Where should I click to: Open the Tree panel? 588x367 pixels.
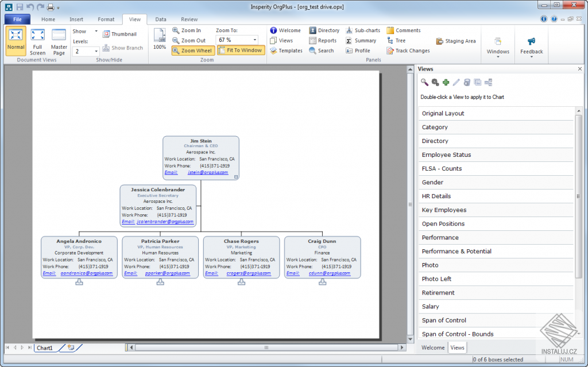(396, 41)
